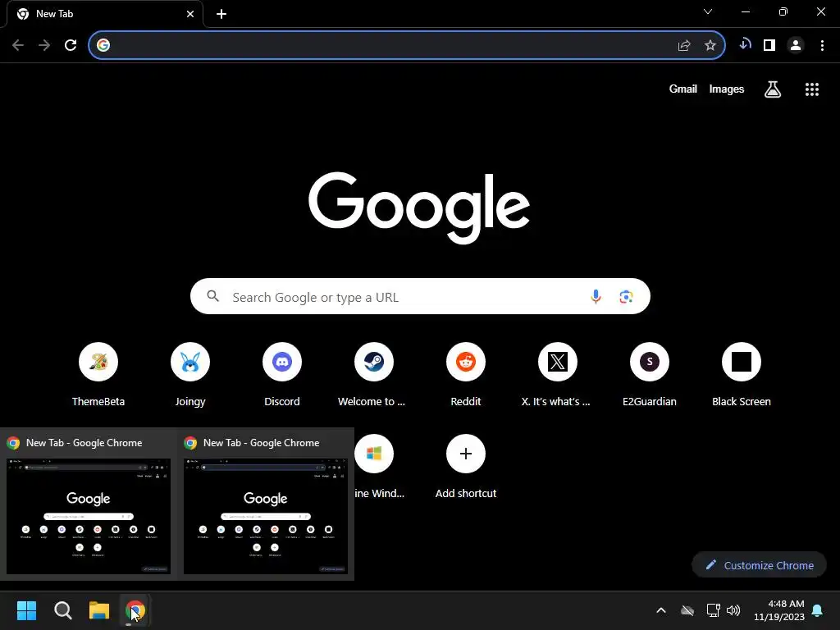Reload the current page

click(x=71, y=45)
